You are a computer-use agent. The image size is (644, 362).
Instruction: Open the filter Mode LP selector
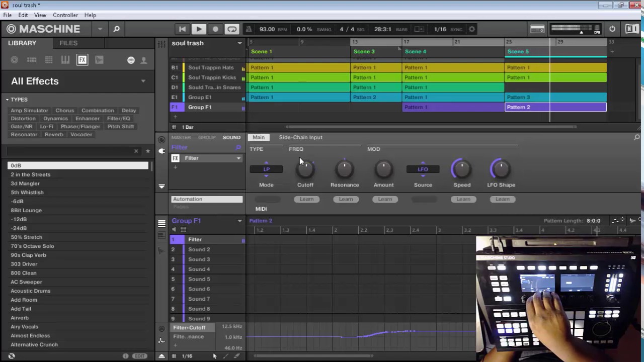coord(266,169)
